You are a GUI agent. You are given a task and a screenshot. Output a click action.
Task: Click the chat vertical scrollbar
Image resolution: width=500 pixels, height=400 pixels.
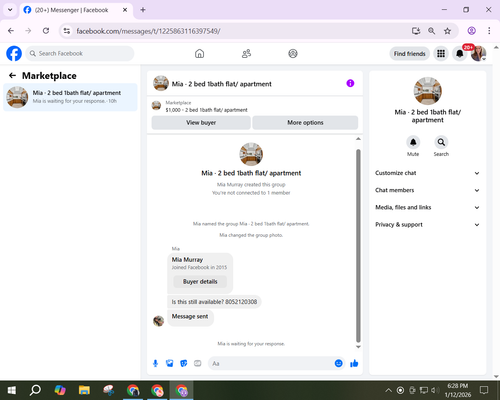point(358,246)
